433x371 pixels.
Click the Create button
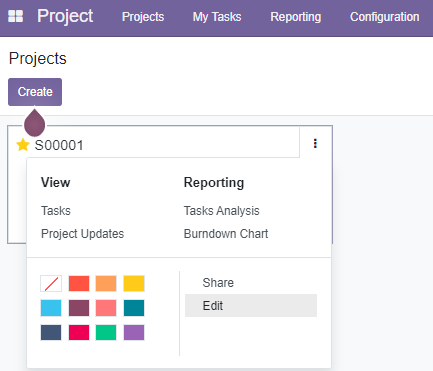pyautogui.click(x=35, y=92)
